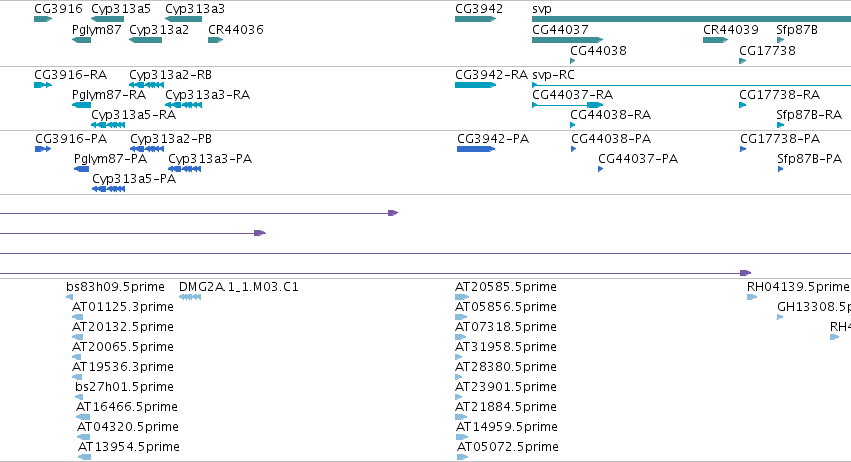Viewport: 851px width, 462px height.
Task: Select the AT20065.5prime EST label
Action: [123, 347]
